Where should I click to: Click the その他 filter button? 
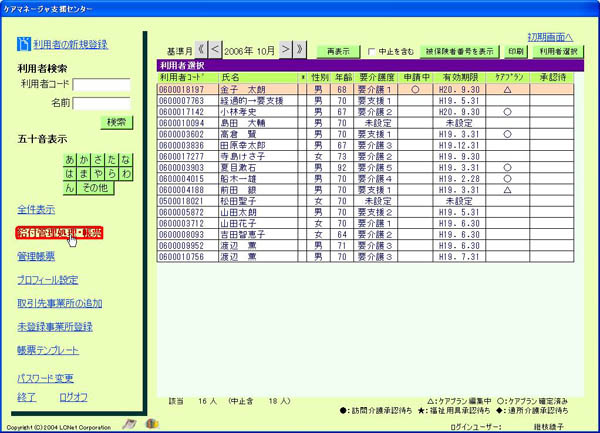coord(95,188)
